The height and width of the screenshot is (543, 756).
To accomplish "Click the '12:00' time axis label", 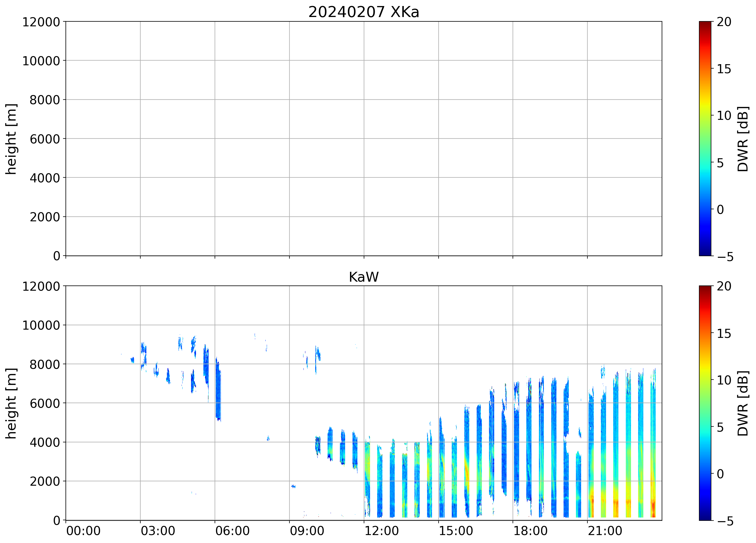I will 381,531.
